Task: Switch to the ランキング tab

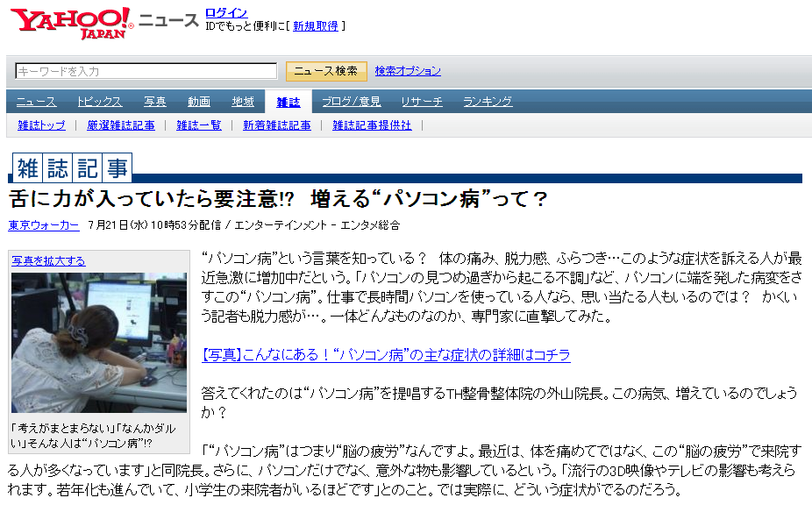Action: pyautogui.click(x=488, y=102)
